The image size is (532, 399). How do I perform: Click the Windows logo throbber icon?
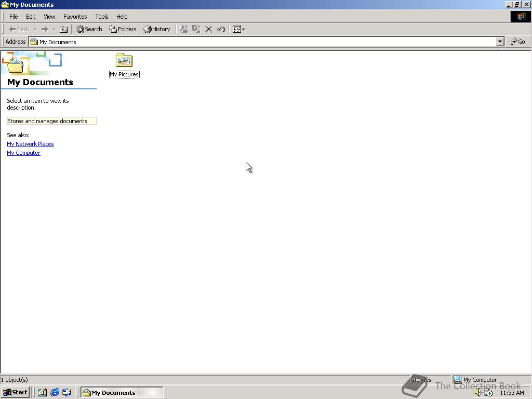tap(521, 17)
